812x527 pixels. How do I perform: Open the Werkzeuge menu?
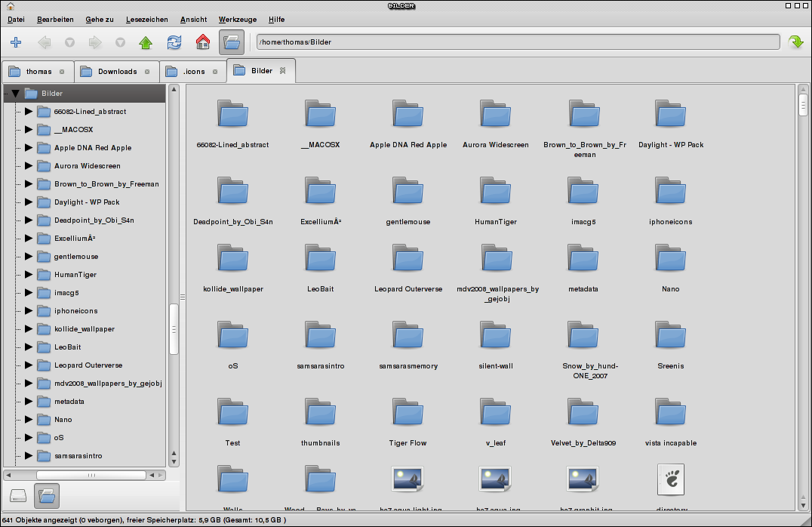pos(237,19)
